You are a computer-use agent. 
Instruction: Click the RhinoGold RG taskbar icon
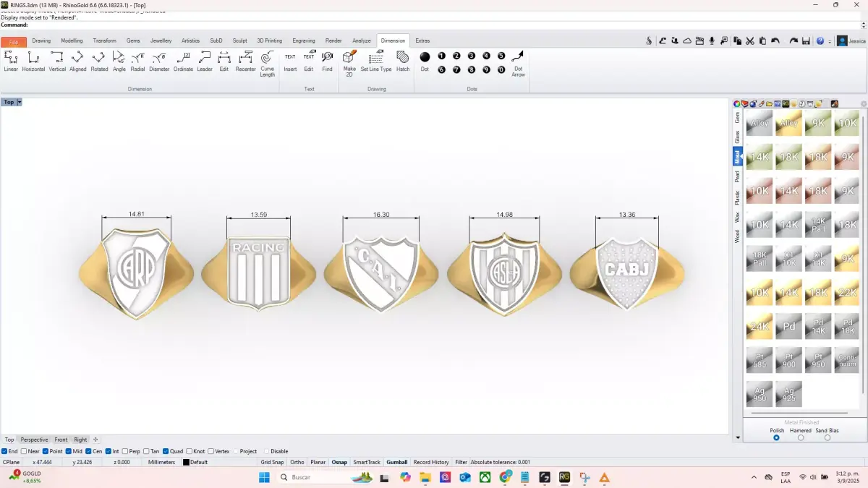click(564, 477)
